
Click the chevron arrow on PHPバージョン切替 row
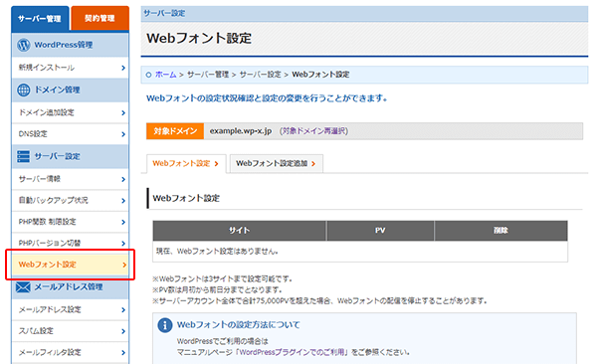pyautogui.click(x=123, y=243)
